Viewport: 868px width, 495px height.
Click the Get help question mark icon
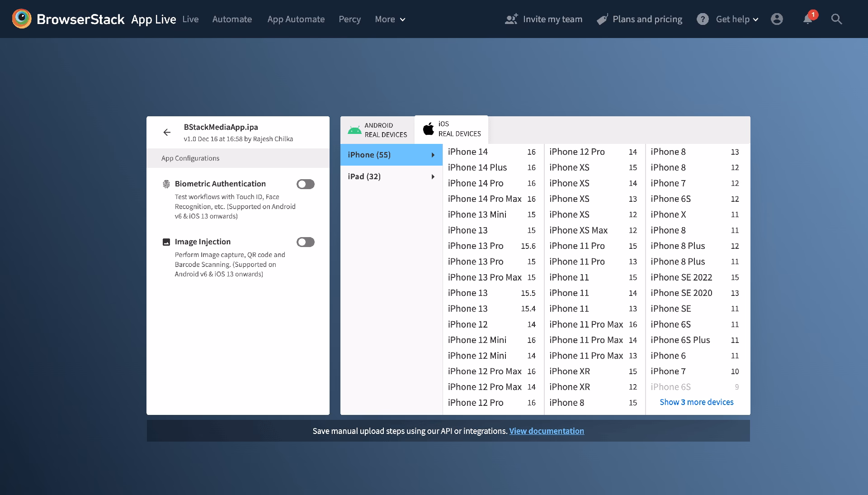tap(703, 19)
